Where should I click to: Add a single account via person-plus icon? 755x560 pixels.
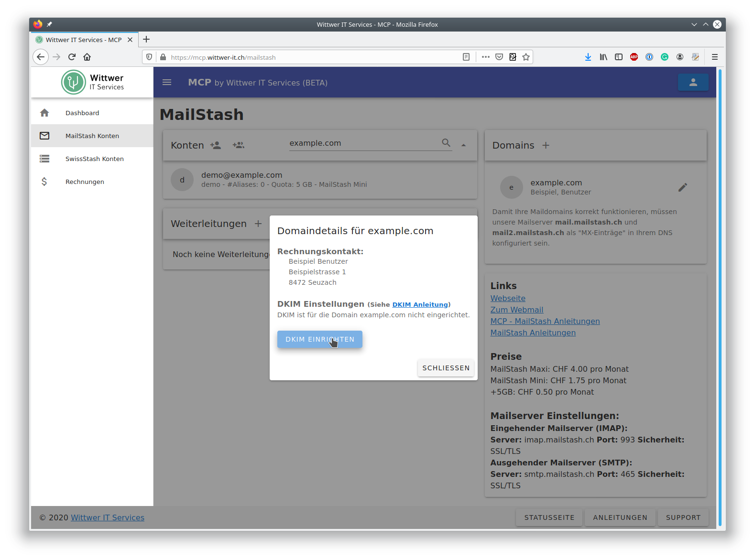pos(216,145)
